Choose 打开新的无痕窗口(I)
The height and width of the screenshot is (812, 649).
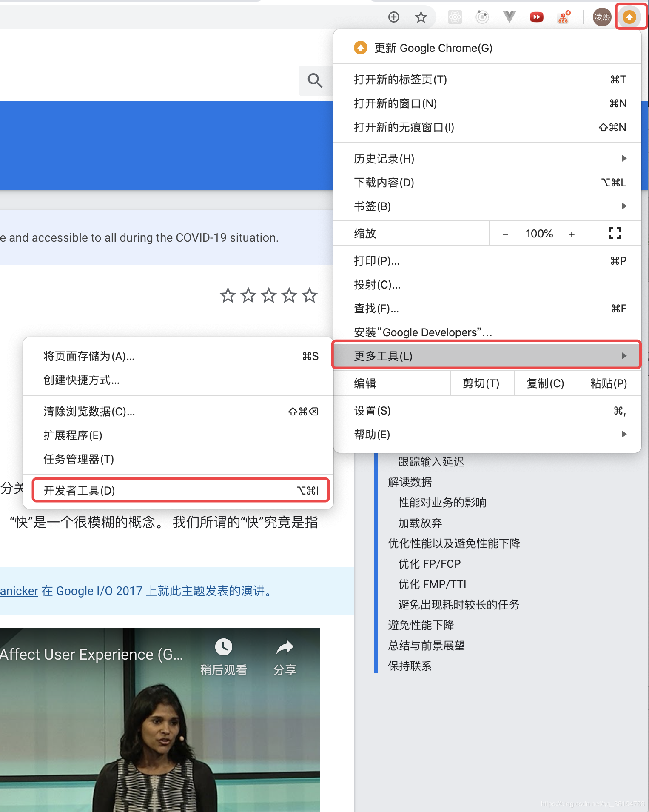(487, 127)
